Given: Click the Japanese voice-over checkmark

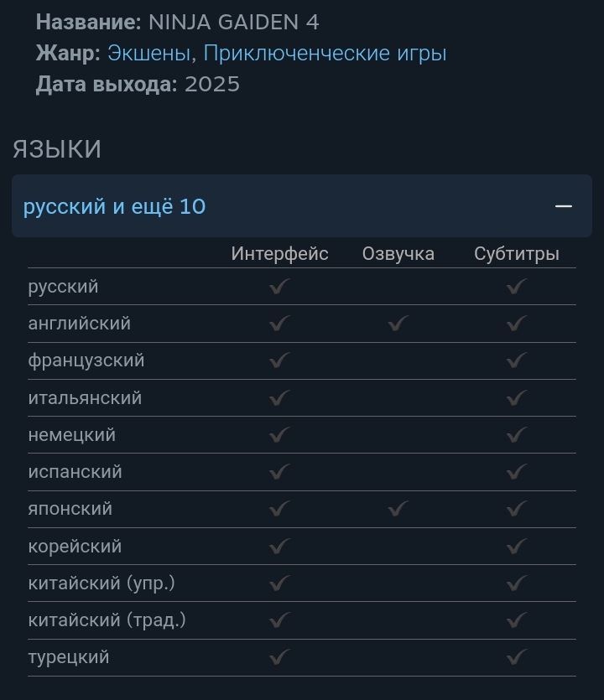Looking at the screenshot, I should pos(398,509).
